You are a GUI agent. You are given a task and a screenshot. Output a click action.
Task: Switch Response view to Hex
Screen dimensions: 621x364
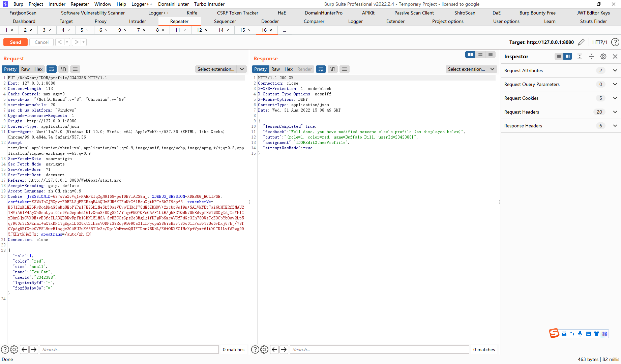289,69
